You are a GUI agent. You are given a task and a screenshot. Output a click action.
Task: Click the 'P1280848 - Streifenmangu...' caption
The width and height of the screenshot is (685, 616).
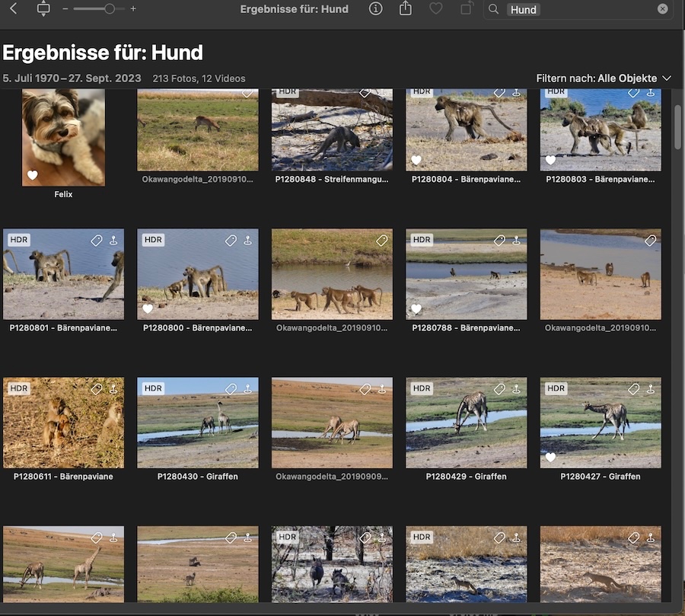tap(332, 180)
